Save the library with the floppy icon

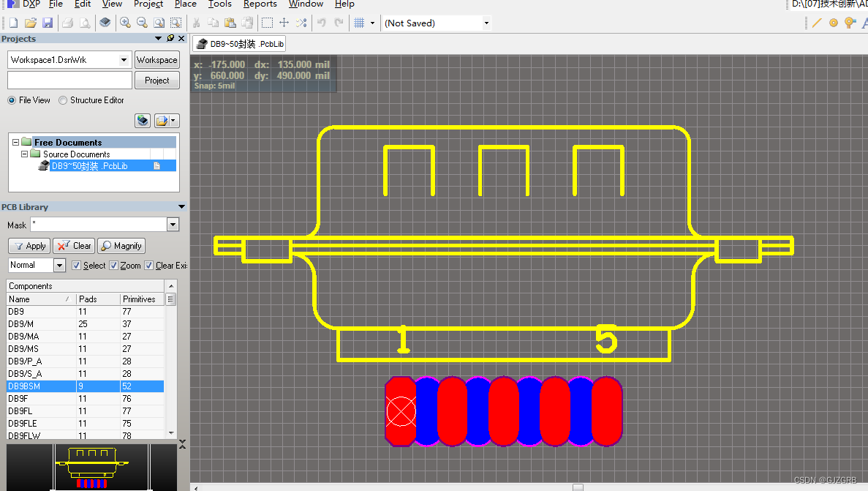pos(48,23)
